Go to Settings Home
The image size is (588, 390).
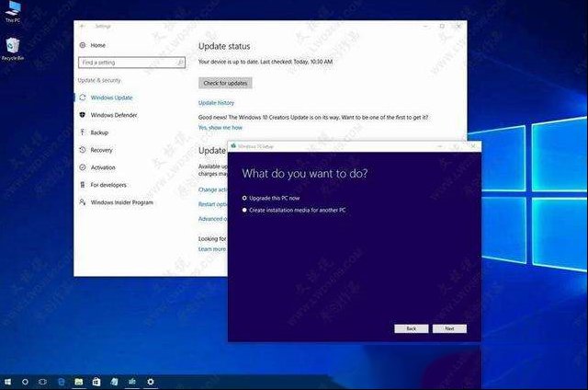coord(98,45)
